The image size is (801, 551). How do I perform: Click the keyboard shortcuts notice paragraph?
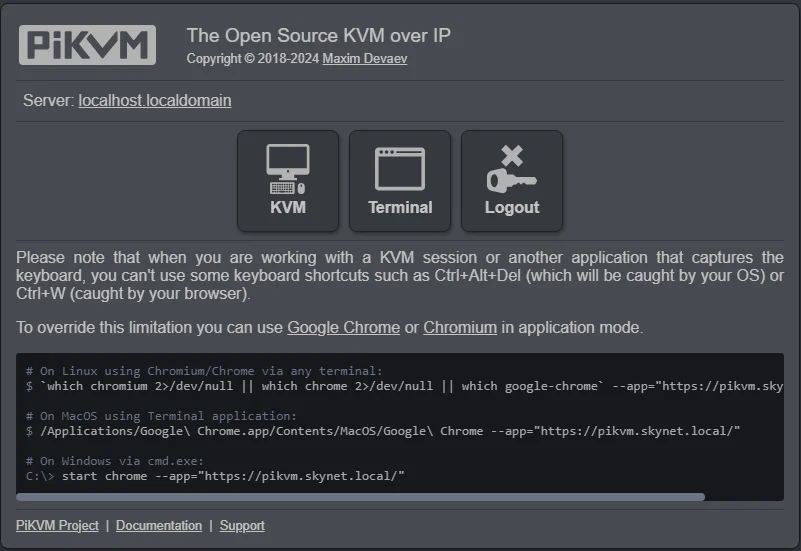click(400, 276)
